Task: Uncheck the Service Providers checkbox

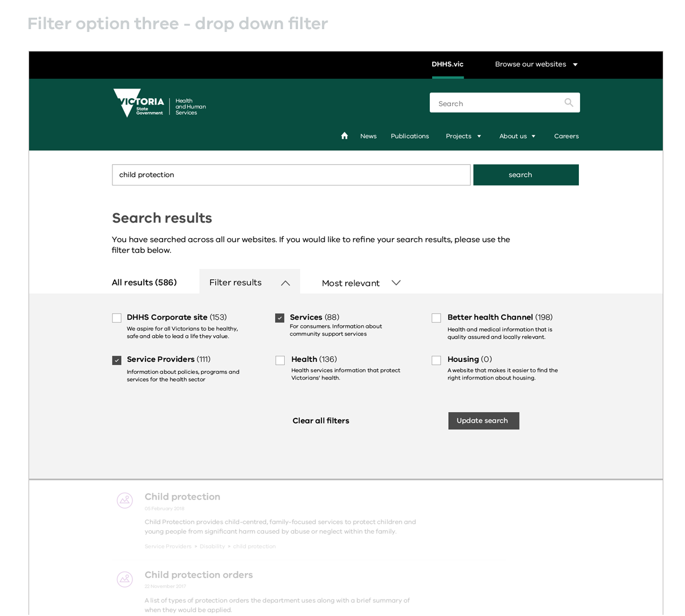Action: (117, 360)
